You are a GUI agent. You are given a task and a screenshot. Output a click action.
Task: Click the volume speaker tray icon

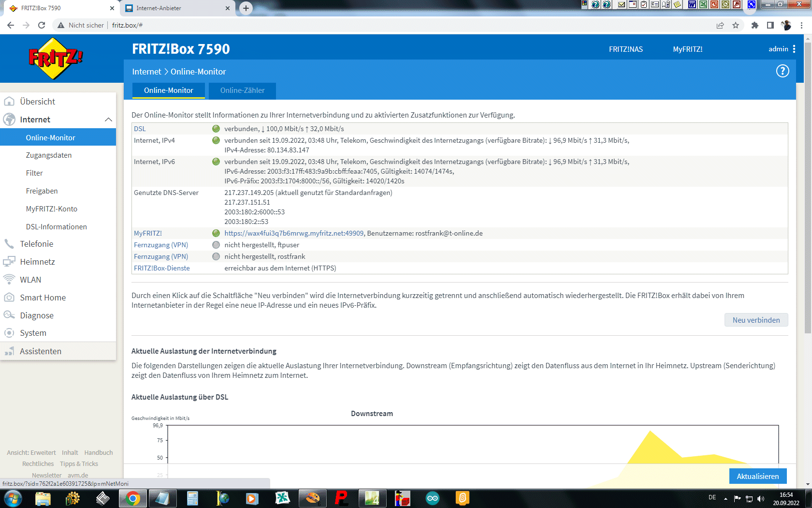(761, 499)
